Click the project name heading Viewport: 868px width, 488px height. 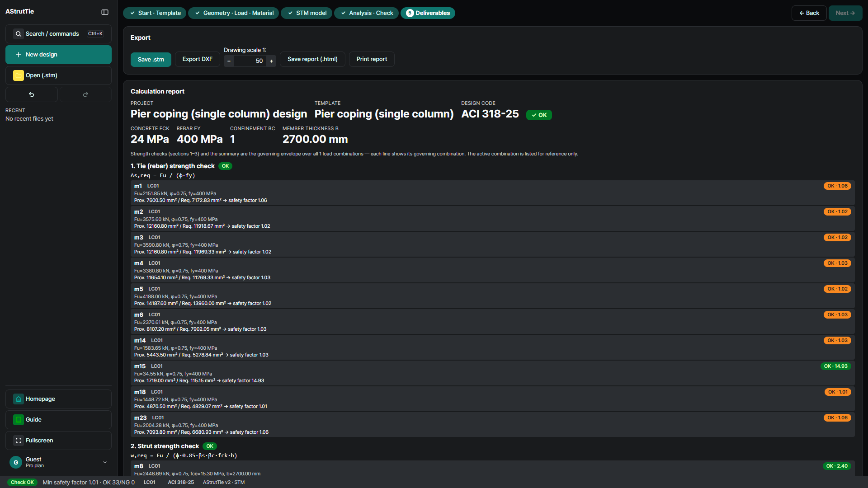(219, 114)
